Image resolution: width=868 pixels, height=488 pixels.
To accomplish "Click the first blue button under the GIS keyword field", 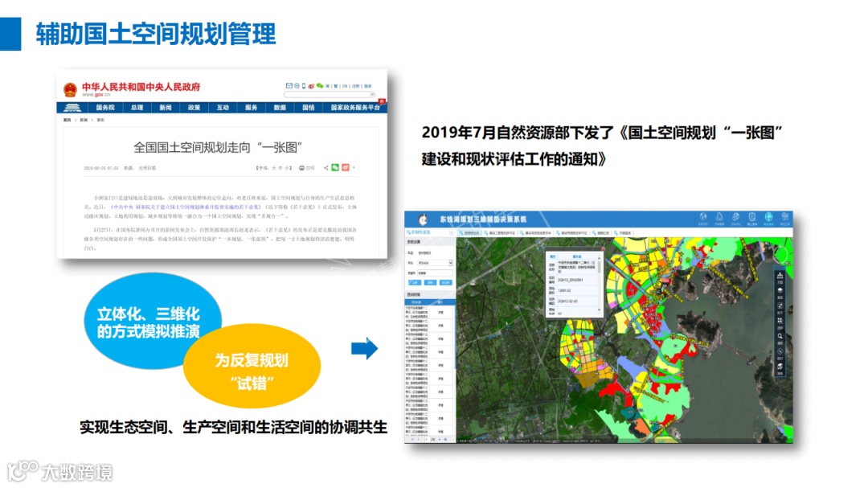I will pos(415,282).
